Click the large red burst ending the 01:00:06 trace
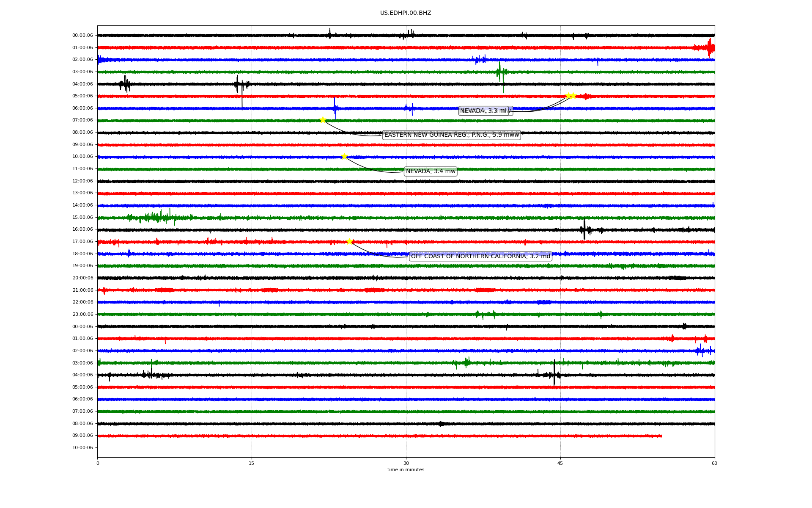 [710, 48]
